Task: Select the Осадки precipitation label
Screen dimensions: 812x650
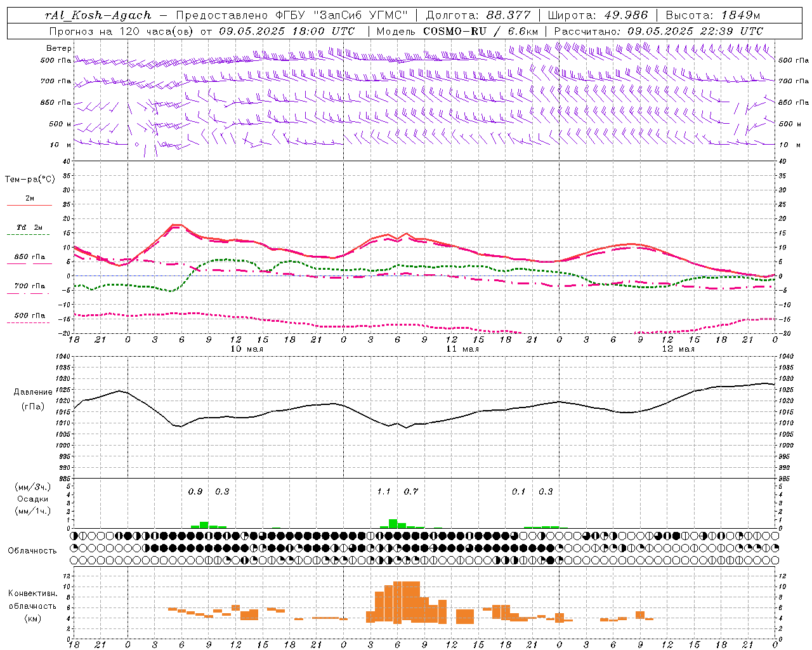Action: click(32, 499)
